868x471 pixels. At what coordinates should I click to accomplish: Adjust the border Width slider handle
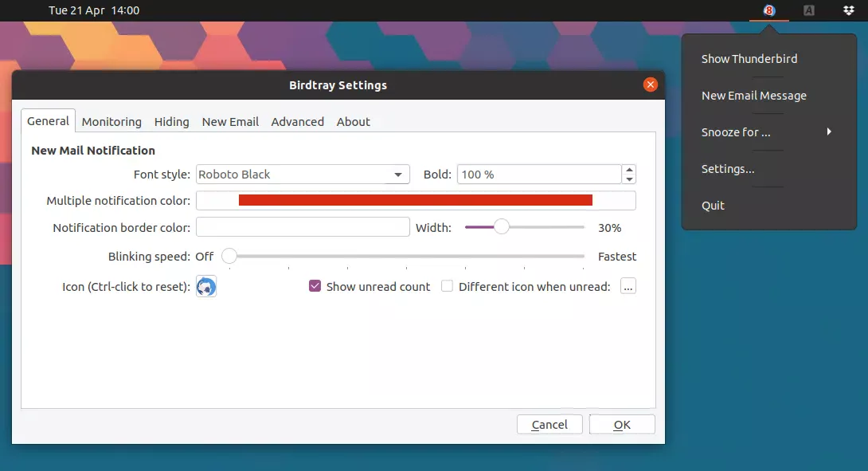501,226
